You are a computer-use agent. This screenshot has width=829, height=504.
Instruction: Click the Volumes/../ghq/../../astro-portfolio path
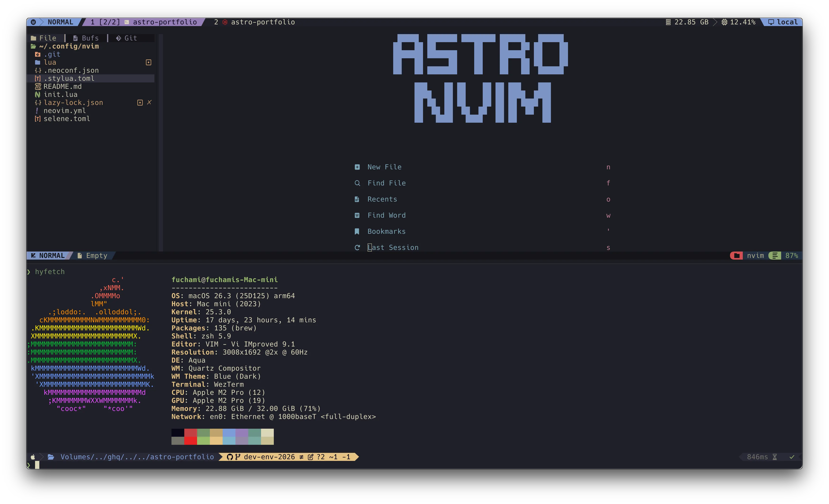tap(137, 457)
